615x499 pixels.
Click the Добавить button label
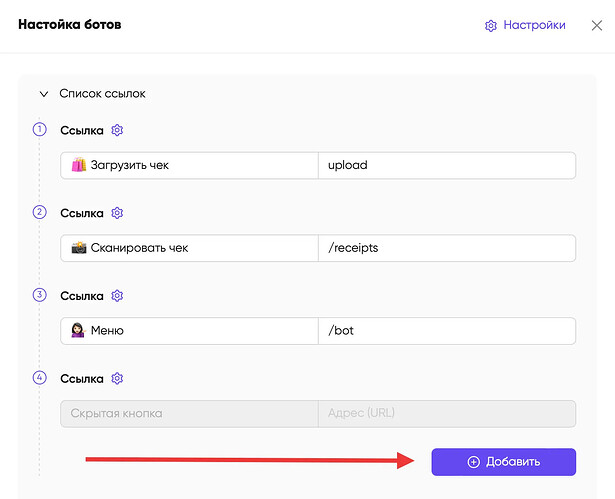(513, 462)
